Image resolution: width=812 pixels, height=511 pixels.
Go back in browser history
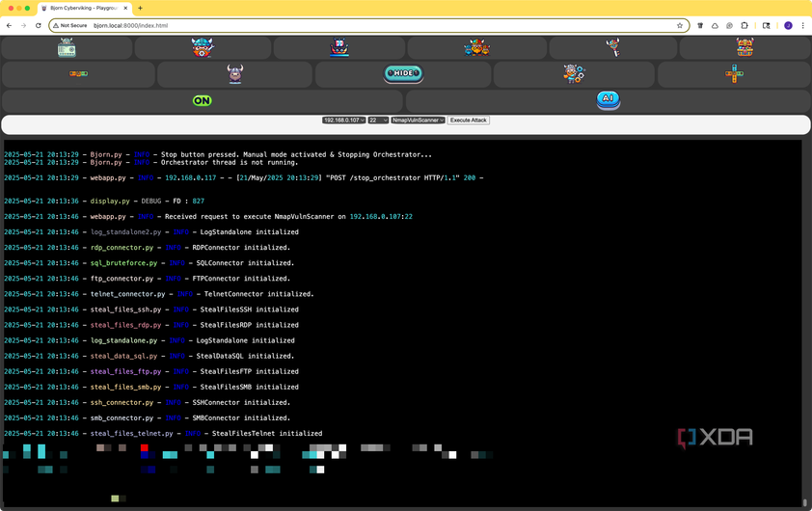9,25
